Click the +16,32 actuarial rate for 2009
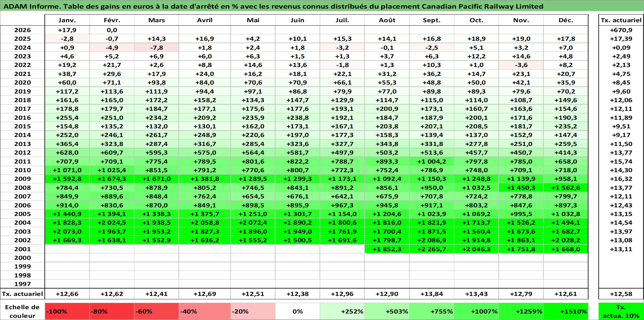The image size is (644, 320). point(621,179)
